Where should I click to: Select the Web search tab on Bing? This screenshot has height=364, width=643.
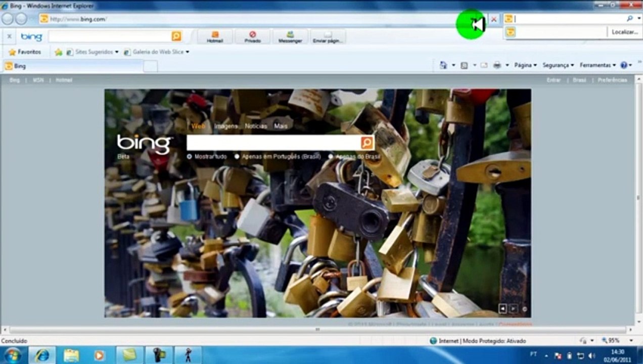pyautogui.click(x=199, y=126)
